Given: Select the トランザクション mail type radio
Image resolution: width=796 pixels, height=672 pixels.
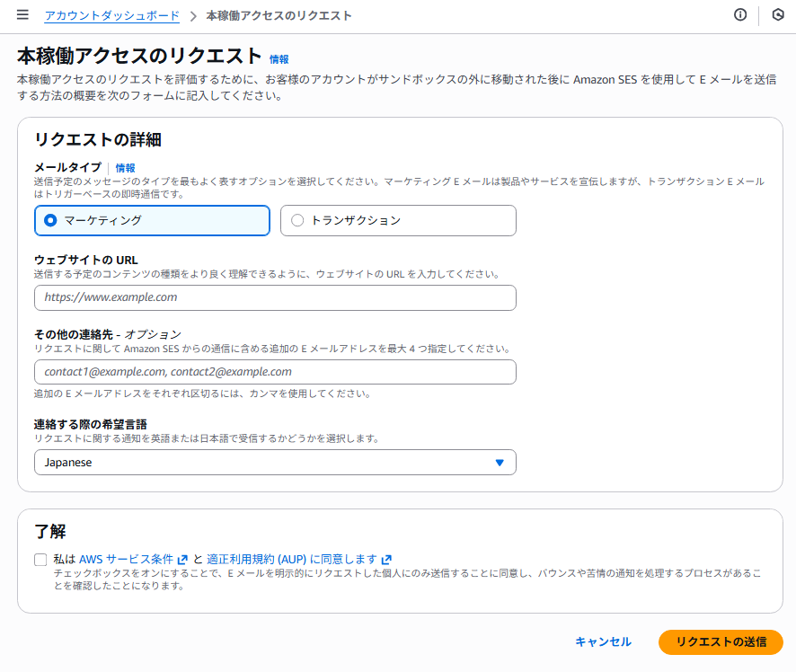Looking at the screenshot, I should pos(297,220).
